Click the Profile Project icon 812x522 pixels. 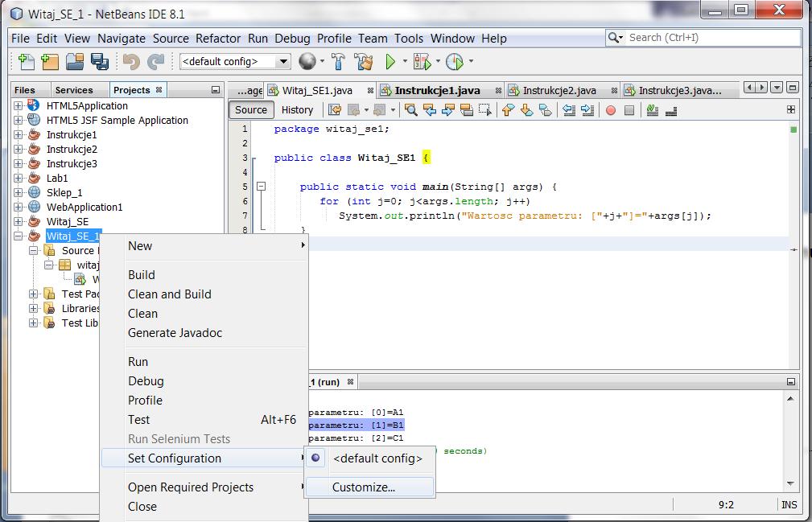455,62
